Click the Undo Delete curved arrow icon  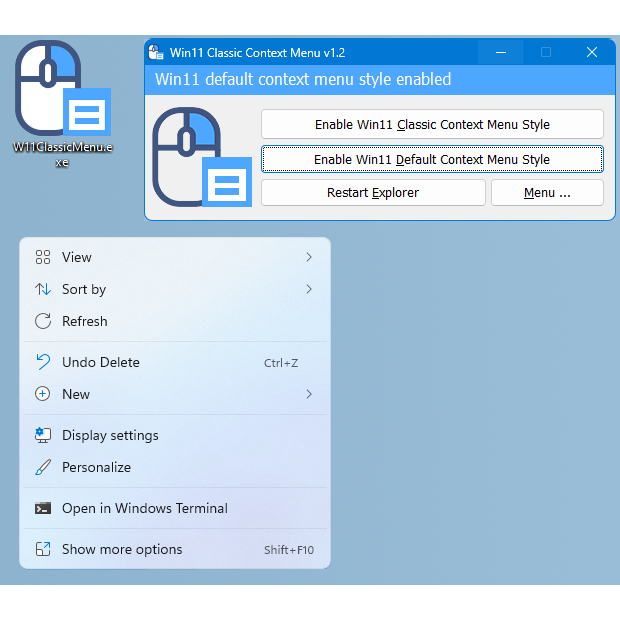tap(43, 362)
